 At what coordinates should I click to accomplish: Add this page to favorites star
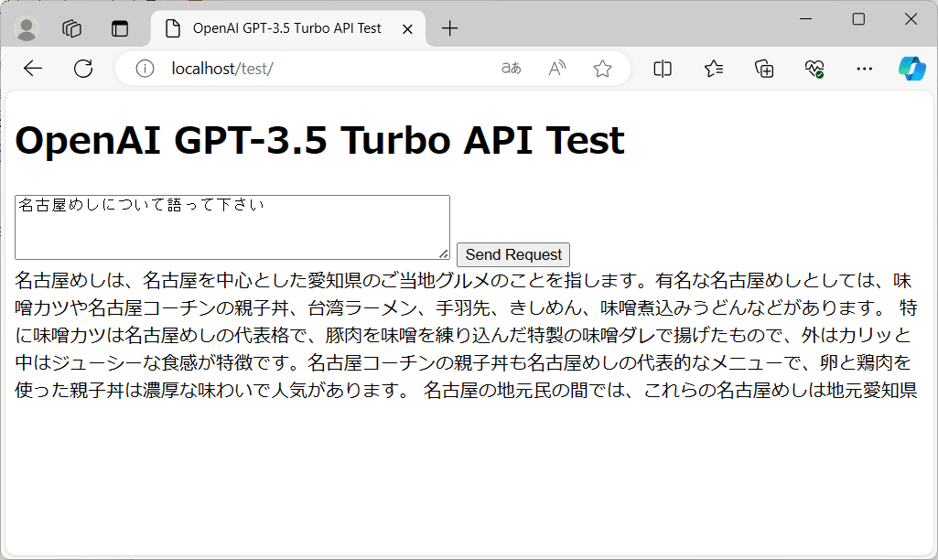point(602,69)
